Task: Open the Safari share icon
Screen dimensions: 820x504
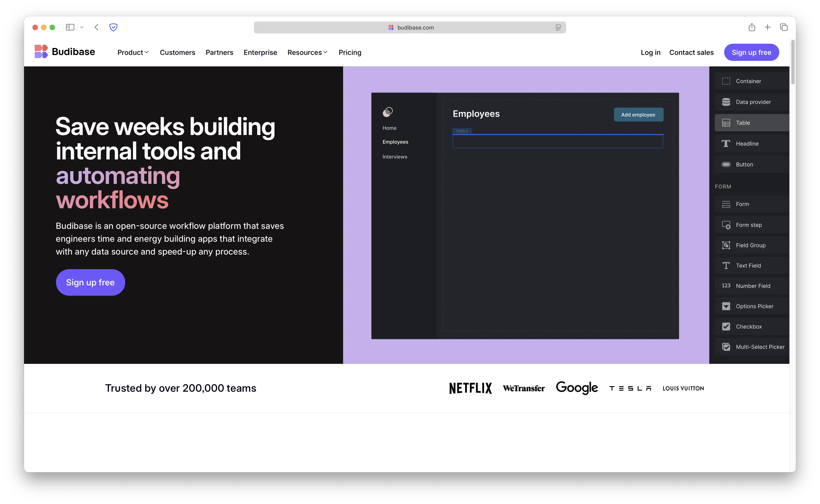Action: pyautogui.click(x=752, y=27)
